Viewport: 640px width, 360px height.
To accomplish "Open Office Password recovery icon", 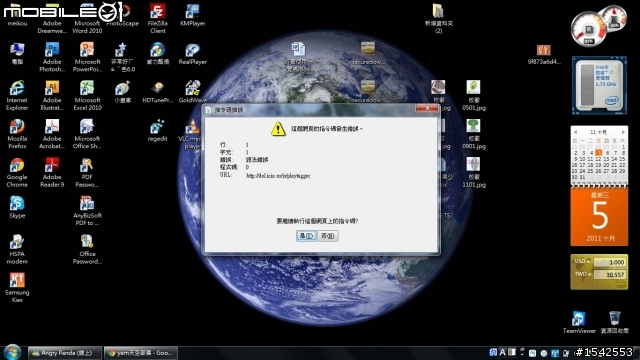I will 87,249.
